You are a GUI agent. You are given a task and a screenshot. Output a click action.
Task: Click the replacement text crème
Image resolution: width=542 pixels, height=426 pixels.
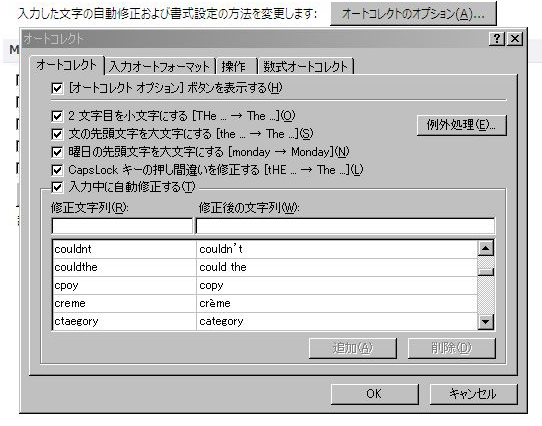(x=215, y=304)
